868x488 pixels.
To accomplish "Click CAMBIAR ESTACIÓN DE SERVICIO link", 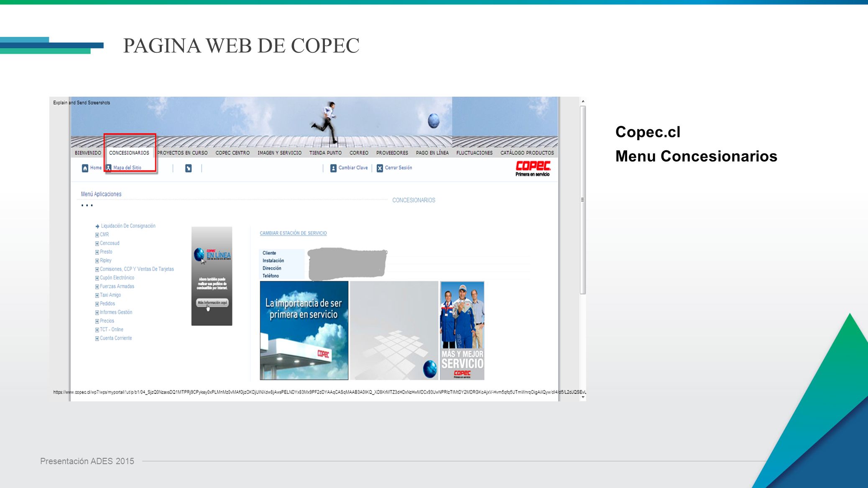I will pyautogui.click(x=293, y=233).
